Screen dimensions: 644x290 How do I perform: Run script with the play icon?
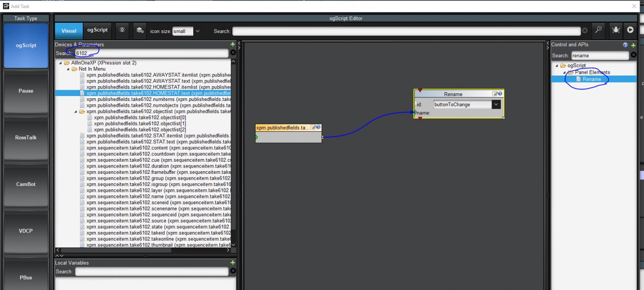coord(630,30)
